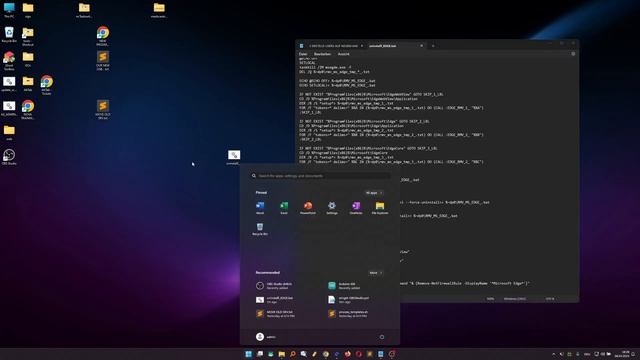Open the Bearbeiten menu in Notepad
640x360 pixels.
click(x=322, y=54)
